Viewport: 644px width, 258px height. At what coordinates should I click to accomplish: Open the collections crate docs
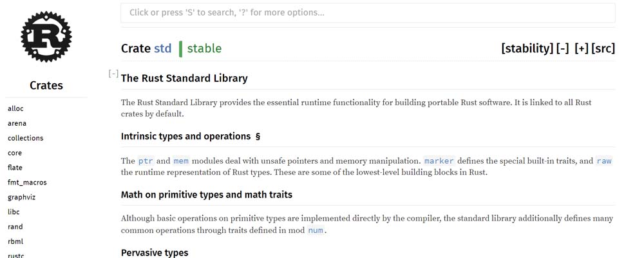click(25, 138)
